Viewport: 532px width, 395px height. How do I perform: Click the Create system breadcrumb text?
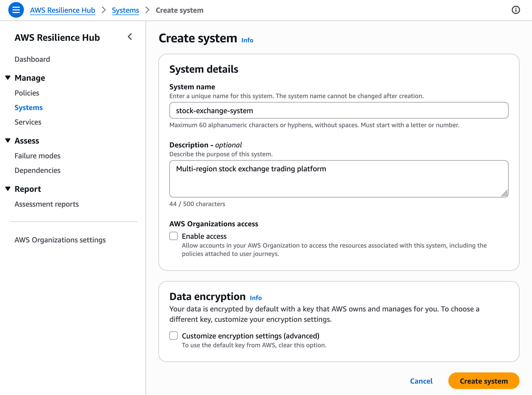(x=179, y=10)
